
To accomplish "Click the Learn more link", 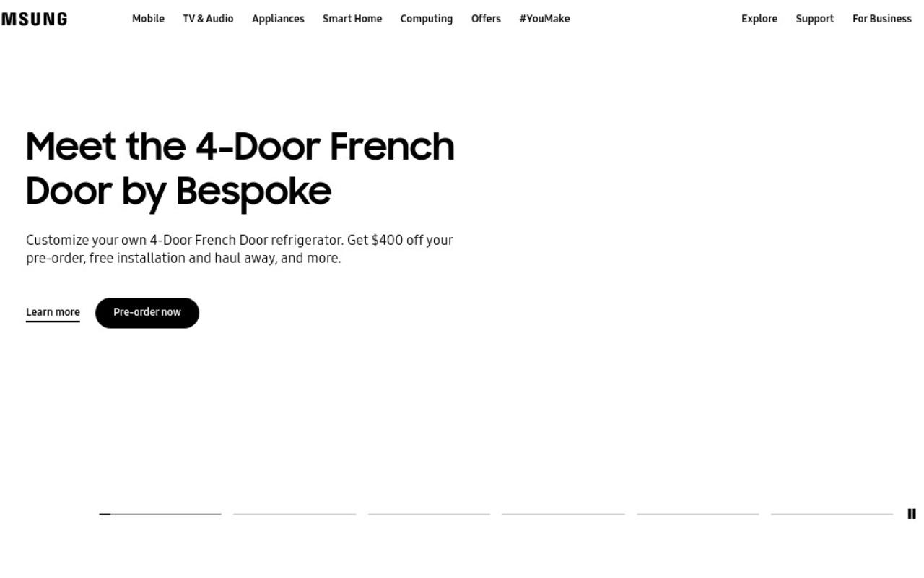I will click(x=53, y=313).
